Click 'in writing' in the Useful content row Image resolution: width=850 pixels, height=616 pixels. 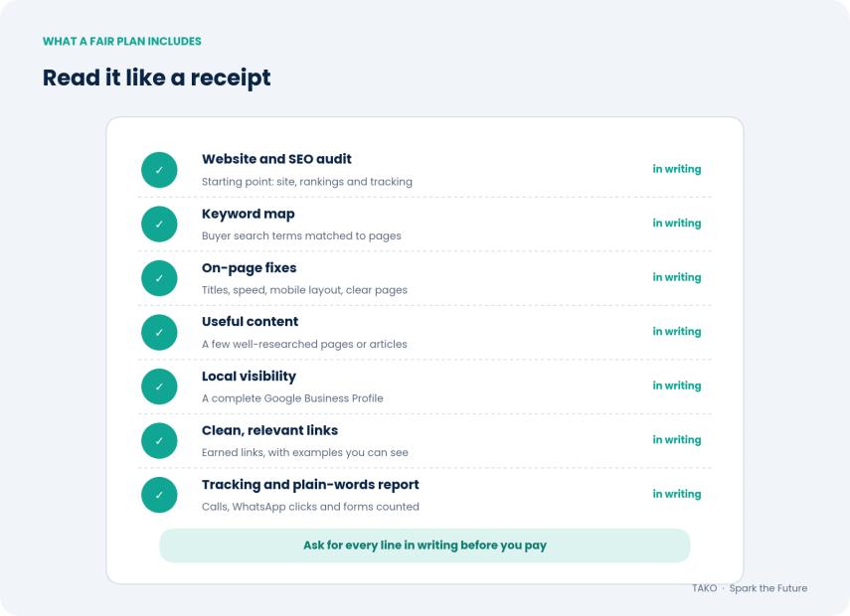point(677,332)
